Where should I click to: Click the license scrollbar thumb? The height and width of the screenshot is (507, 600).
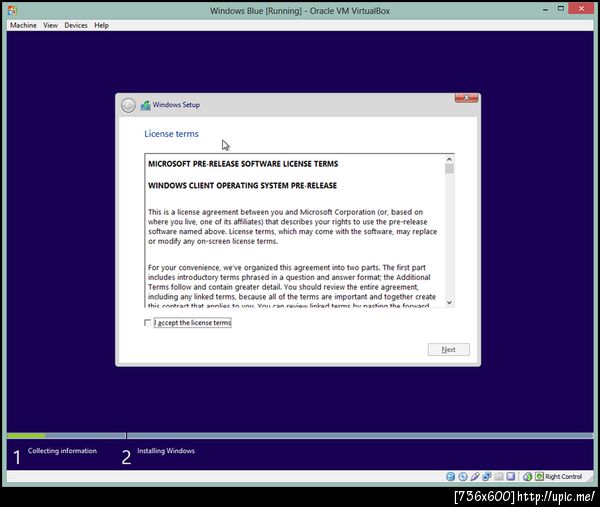point(449,169)
